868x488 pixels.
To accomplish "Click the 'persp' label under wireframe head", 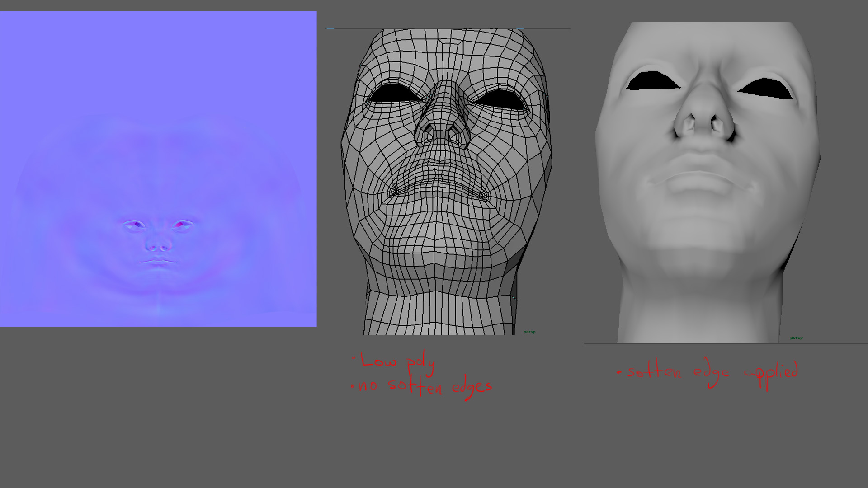I will (529, 332).
